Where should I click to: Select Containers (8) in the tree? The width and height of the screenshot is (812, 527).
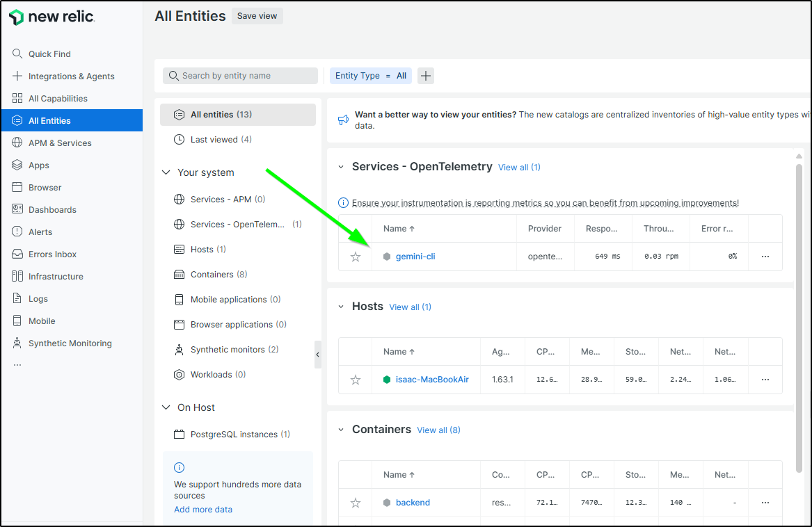coord(218,275)
